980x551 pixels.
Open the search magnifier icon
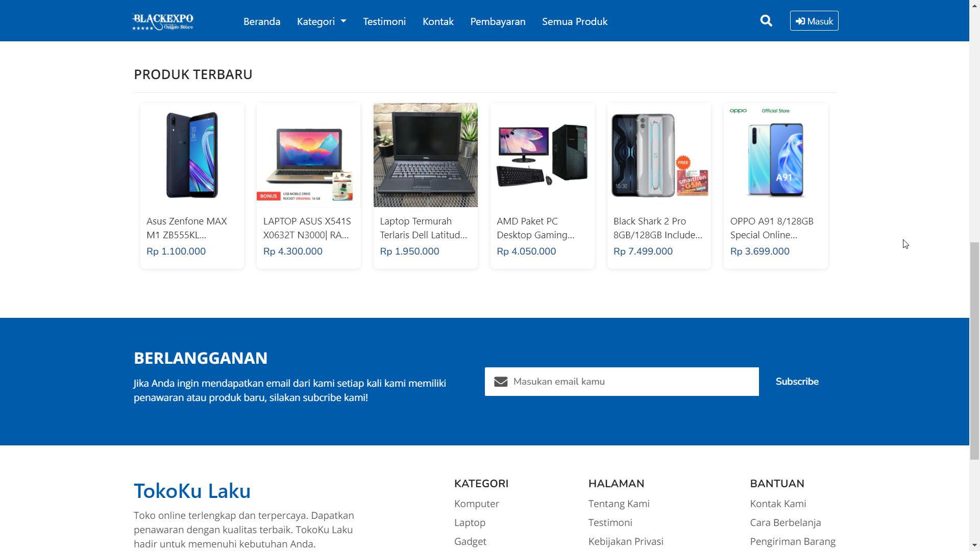pyautogui.click(x=766, y=21)
